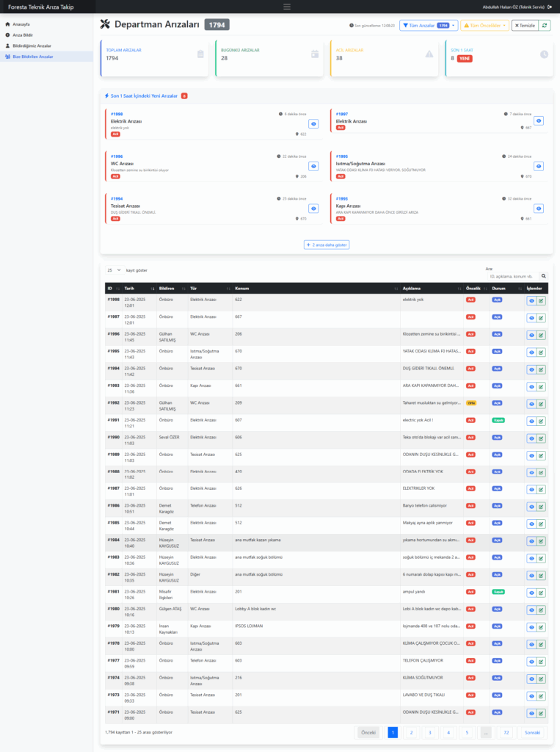
Task: Edit table row #1986 with the pencil icon
Action: tap(542, 507)
